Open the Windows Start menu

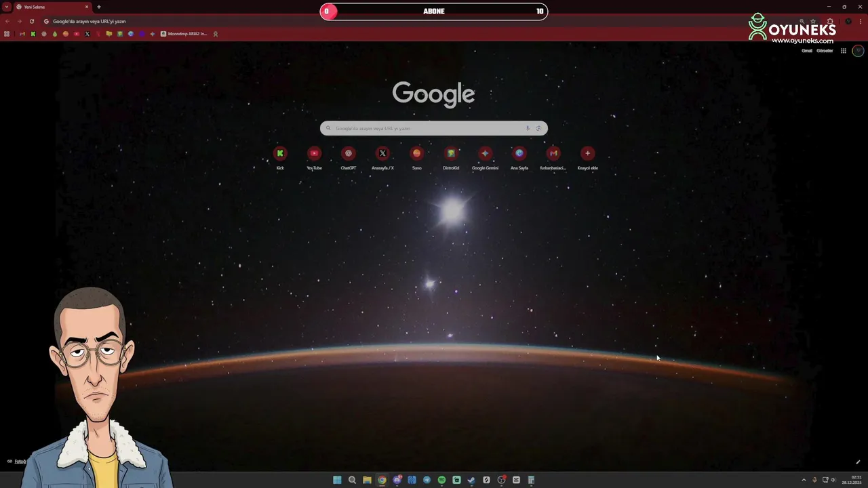point(337,480)
